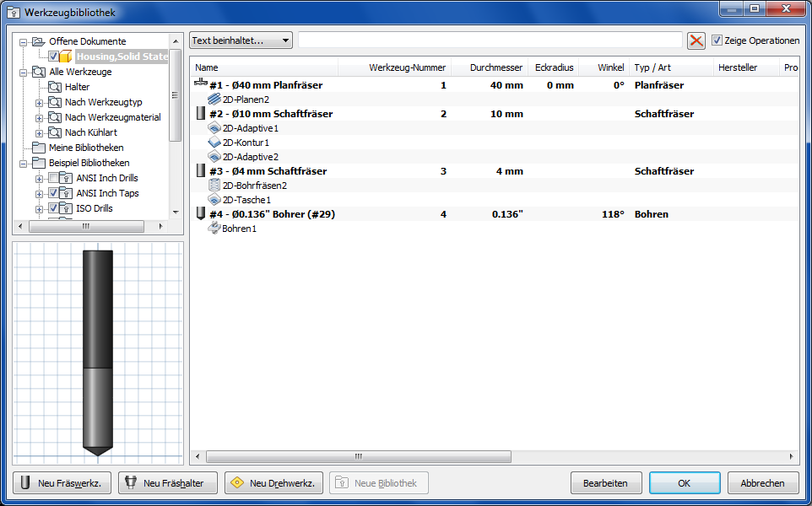Sort by the Durchmesser column header
This screenshot has width=812, height=506.
click(x=490, y=67)
